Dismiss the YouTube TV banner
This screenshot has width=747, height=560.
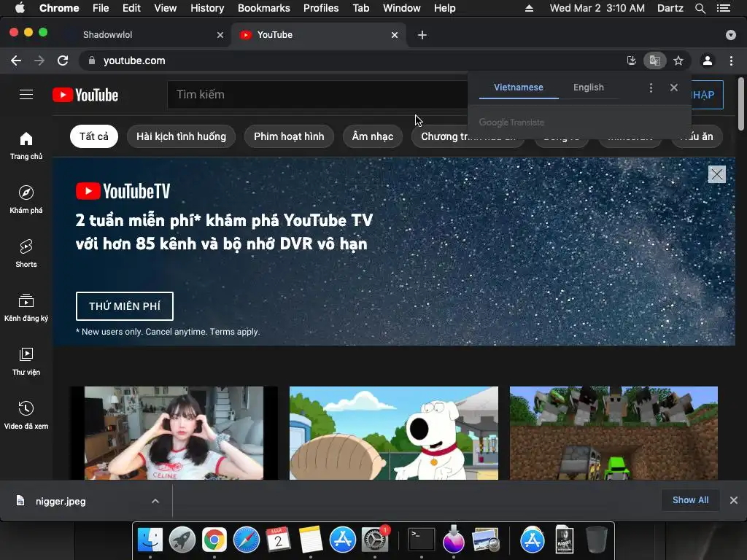tap(716, 174)
